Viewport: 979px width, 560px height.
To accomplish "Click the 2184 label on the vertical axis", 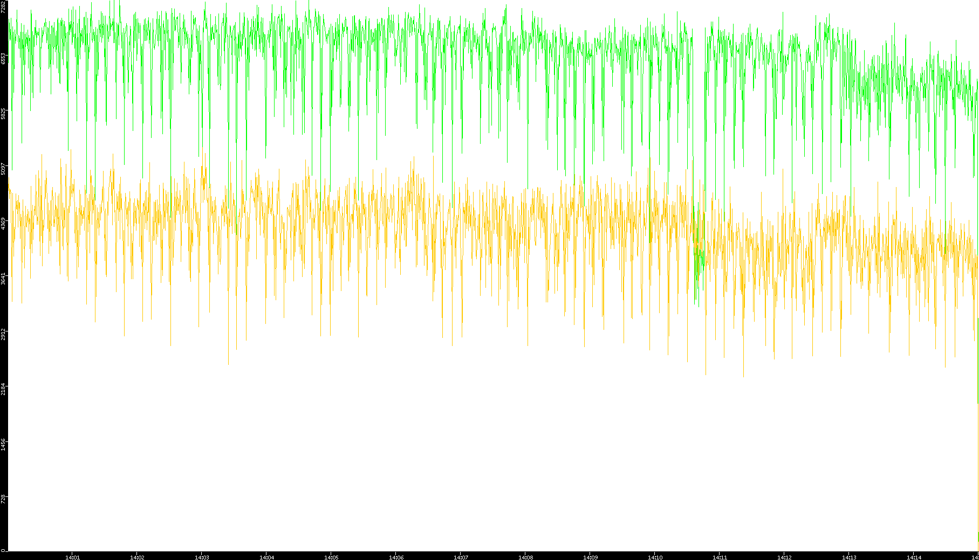I will pos(4,389).
